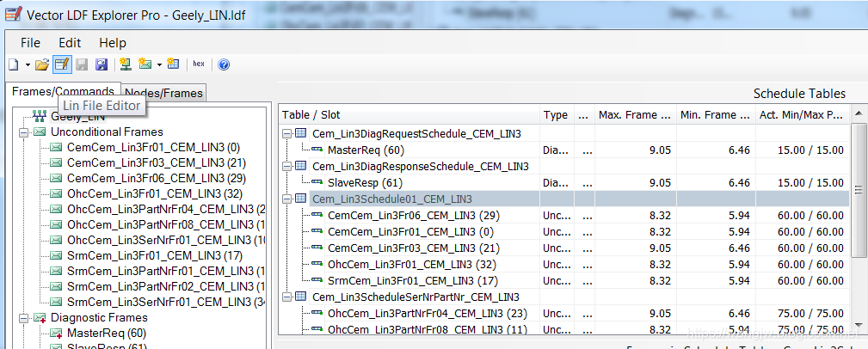This screenshot has height=349, width=868.
Task: Click the gray Save disk icon
Action: (82, 64)
